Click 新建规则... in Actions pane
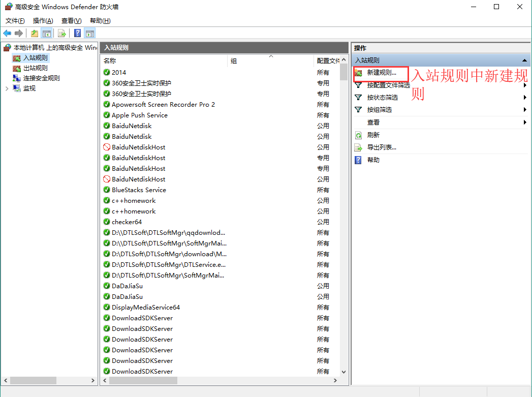 coord(382,73)
